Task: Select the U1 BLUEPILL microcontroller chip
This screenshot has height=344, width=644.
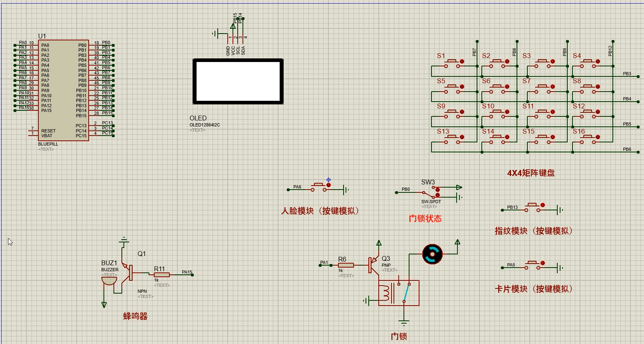Action: point(63,90)
